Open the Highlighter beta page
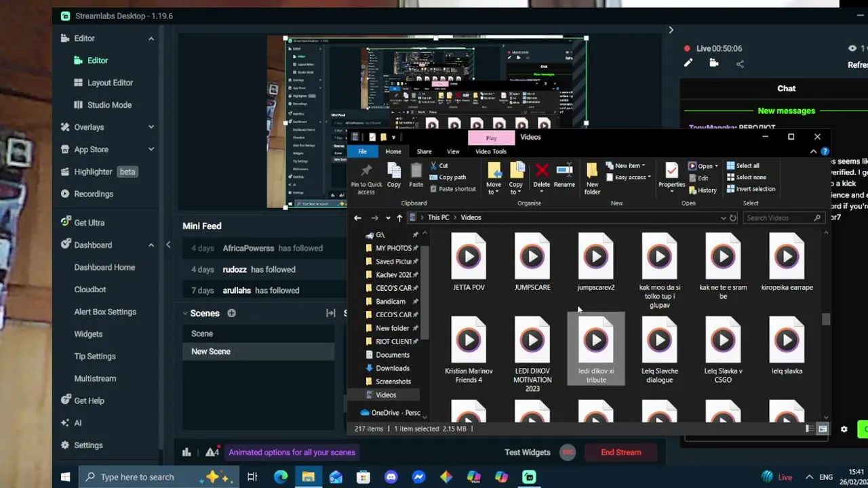868x488 pixels. pyautogui.click(x=98, y=171)
